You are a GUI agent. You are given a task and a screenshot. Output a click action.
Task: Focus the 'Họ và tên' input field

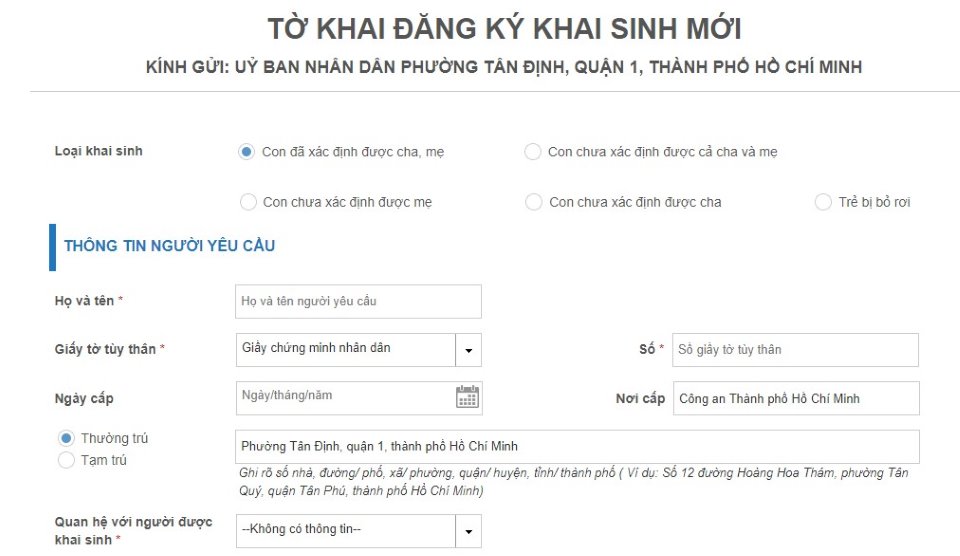coord(358,301)
